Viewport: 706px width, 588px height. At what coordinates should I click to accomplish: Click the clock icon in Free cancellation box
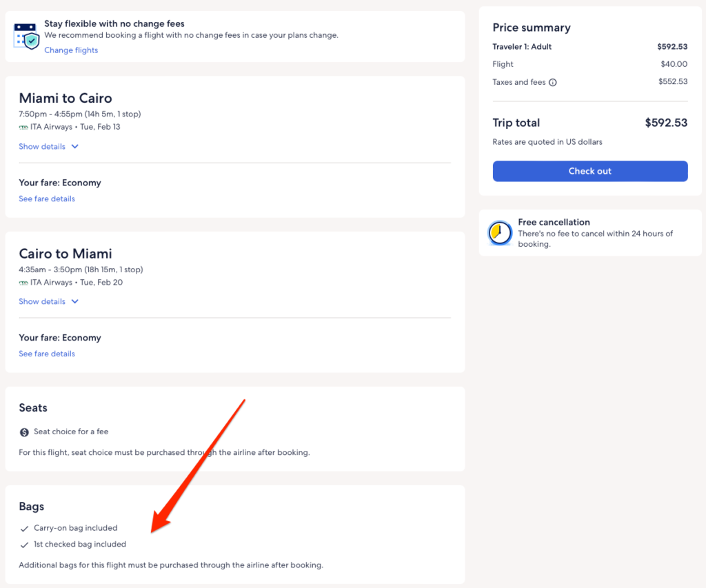500,233
